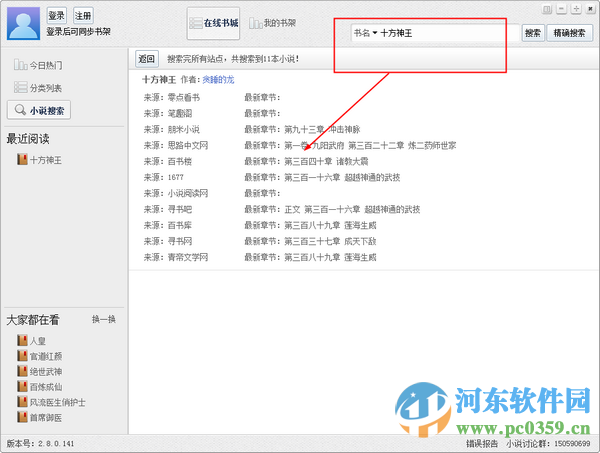The height and width of the screenshot is (453, 600).
Task: Click the book icon beside 官道红颜
Action: click(x=22, y=355)
